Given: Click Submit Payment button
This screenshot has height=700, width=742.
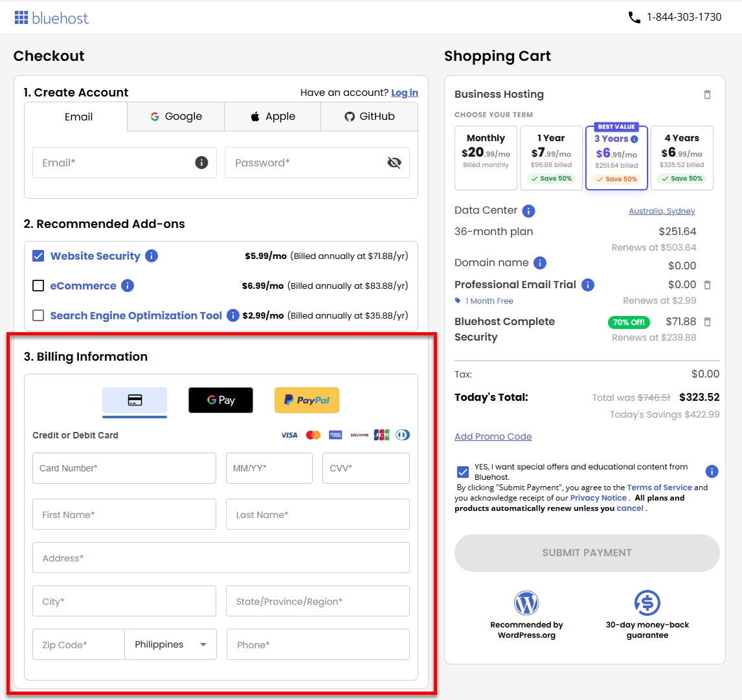Looking at the screenshot, I should click(x=587, y=553).
